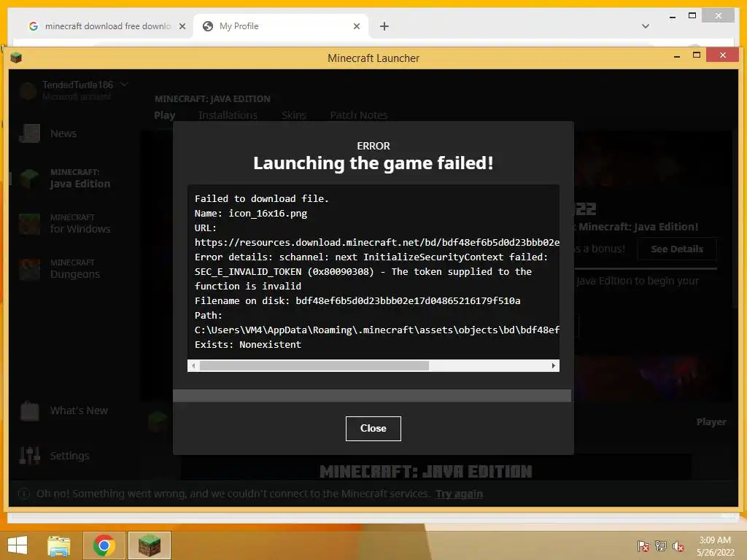Viewport: 747px width, 560px height.
Task: Open the taskbar clock showing 3:09 AM
Action: [715, 546]
